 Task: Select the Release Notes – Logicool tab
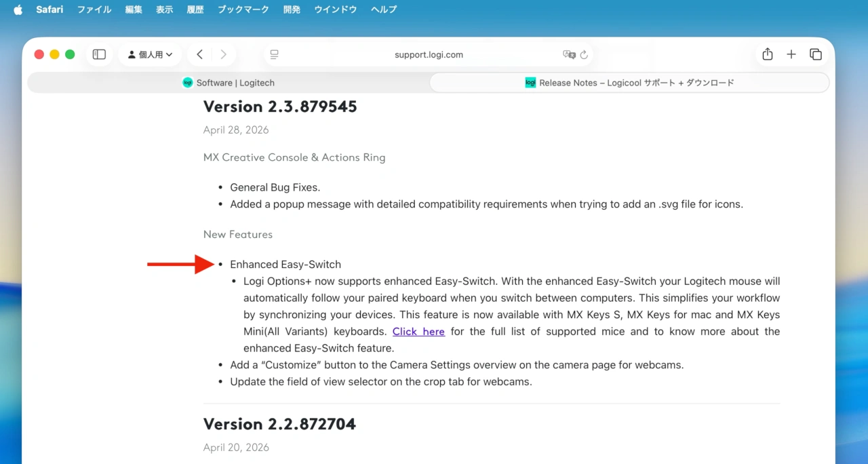pos(629,83)
